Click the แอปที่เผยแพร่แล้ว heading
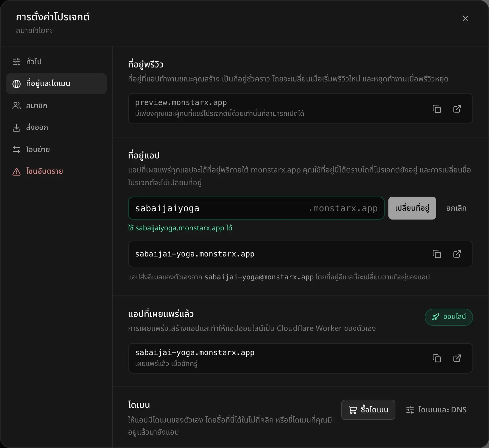The height and width of the screenshot is (448, 489). (161, 314)
